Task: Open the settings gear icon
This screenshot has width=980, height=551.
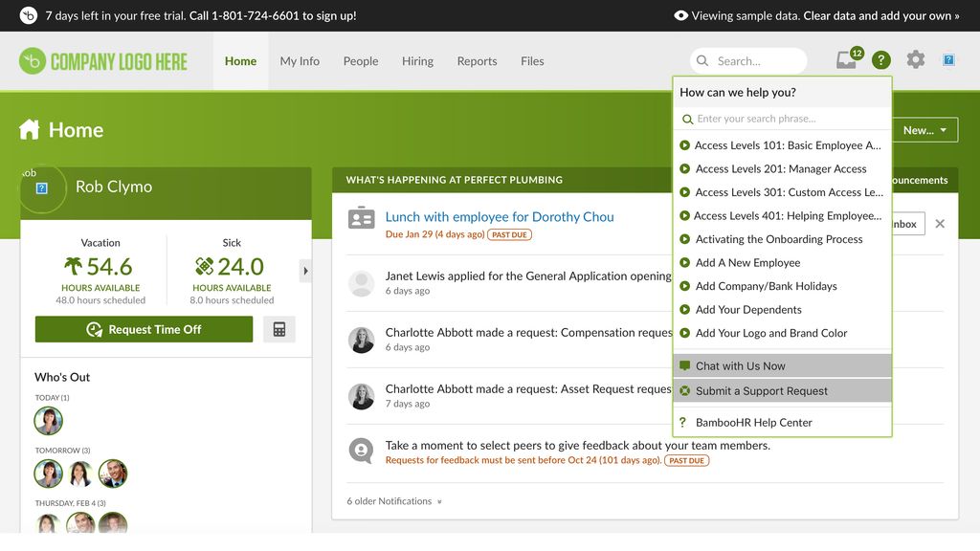Action: pos(915,59)
